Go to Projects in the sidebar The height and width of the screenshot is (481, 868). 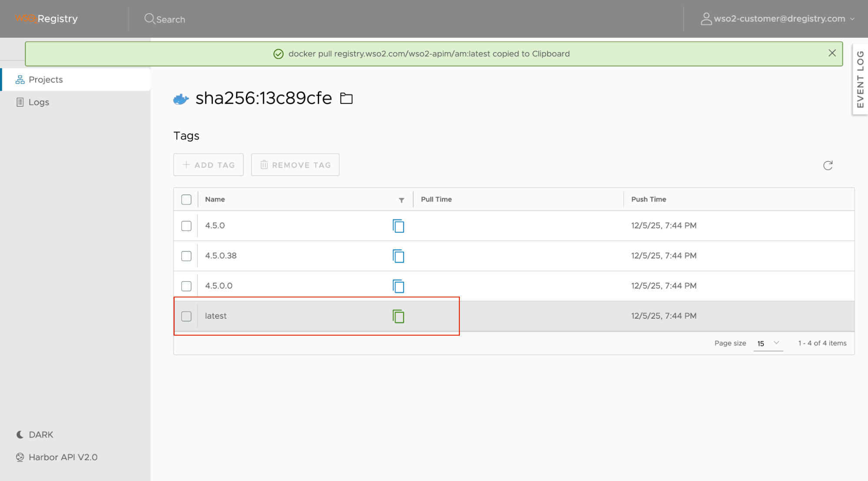point(46,79)
